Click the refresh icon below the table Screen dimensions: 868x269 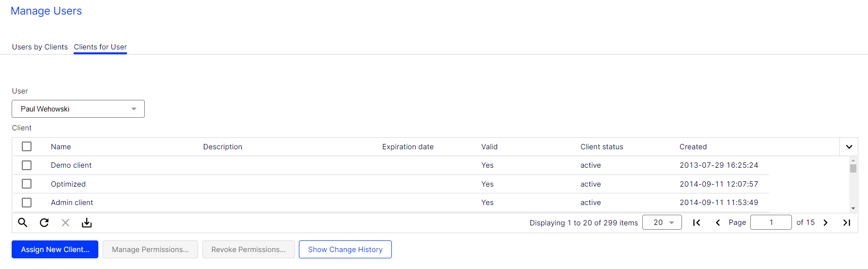tap(44, 222)
